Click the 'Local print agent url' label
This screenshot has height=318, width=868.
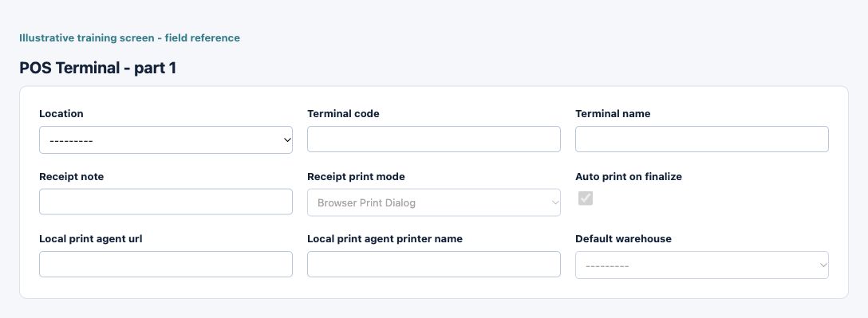click(90, 239)
